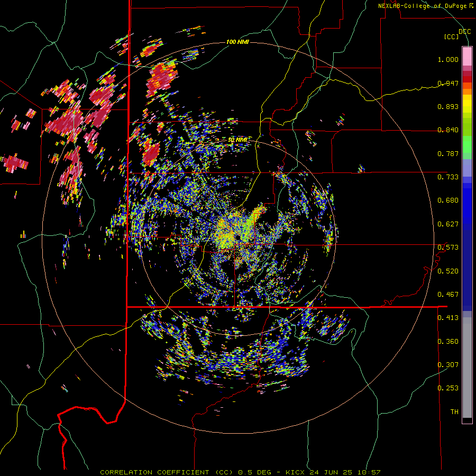Screen dimensions: 476x476
Task: Click the 0.307 scale value
Action: (448, 365)
